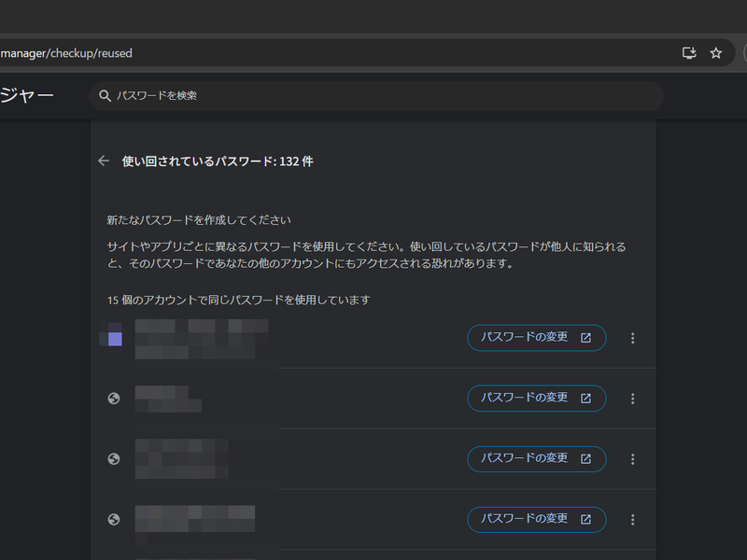
Task: Open the three-dot options for the first account
Action: [633, 338]
